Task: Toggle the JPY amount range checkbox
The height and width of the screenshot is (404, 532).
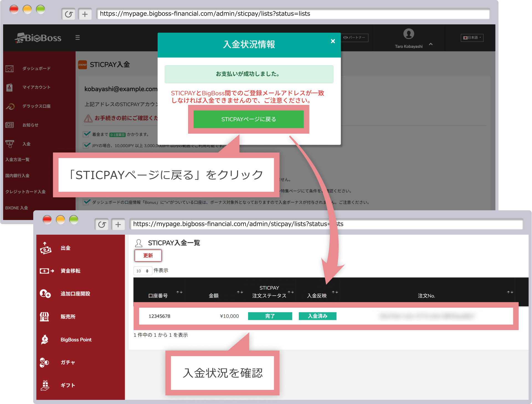Action: 87,145
